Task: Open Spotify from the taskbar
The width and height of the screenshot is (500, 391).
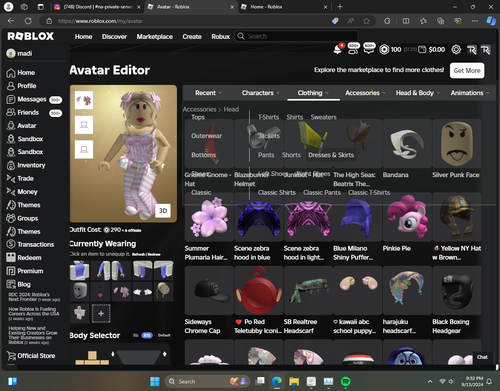Action: [346, 381]
